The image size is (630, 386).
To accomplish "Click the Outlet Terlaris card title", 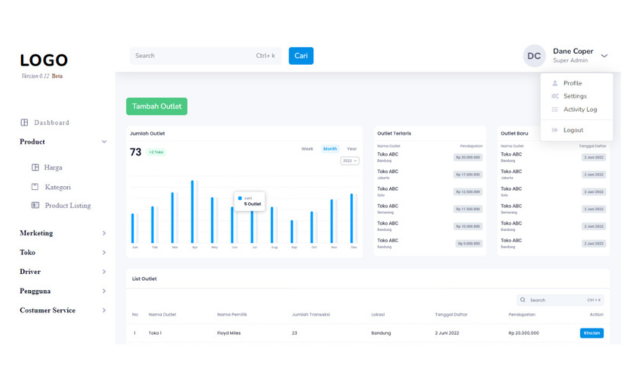I will coord(394,133).
